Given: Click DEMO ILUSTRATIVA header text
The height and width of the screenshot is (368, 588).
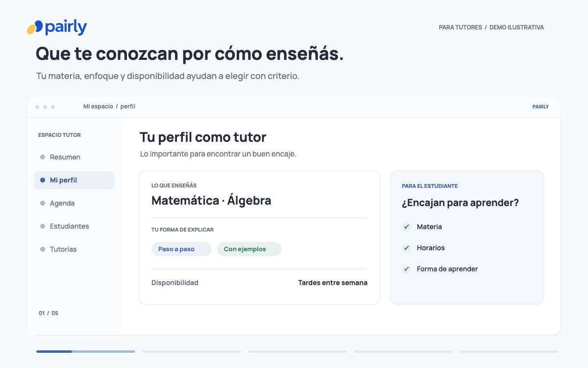Looking at the screenshot, I should [x=516, y=27].
